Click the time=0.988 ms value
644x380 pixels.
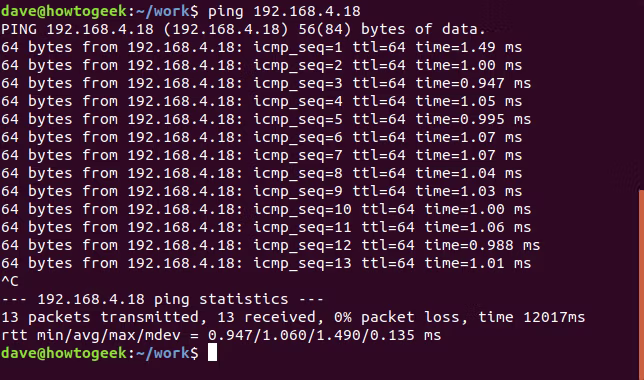coord(482,246)
